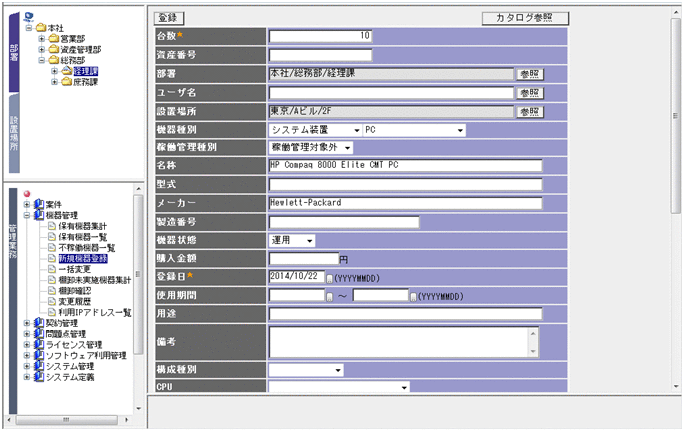This screenshot has width=685, height=433.
Task: Click the 型式 input field
Action: coord(405,184)
